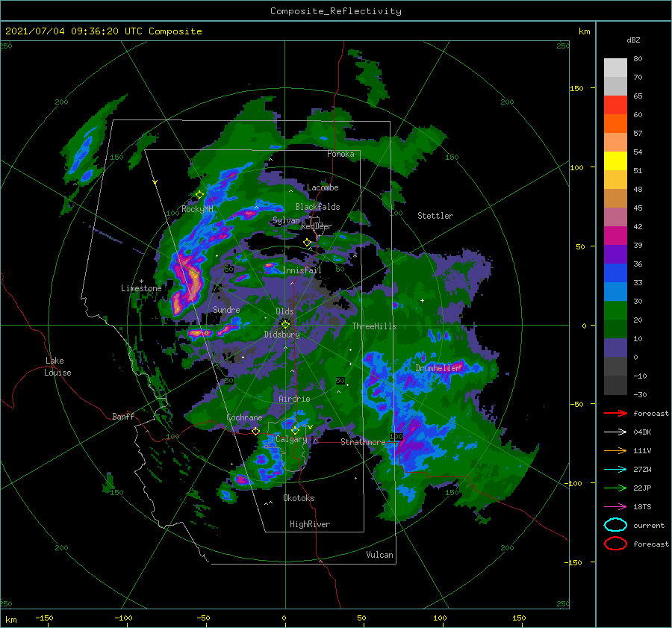This screenshot has height=628, width=672.
Task: Select the 54 dBZ yellow swatch
Action: click(x=615, y=161)
